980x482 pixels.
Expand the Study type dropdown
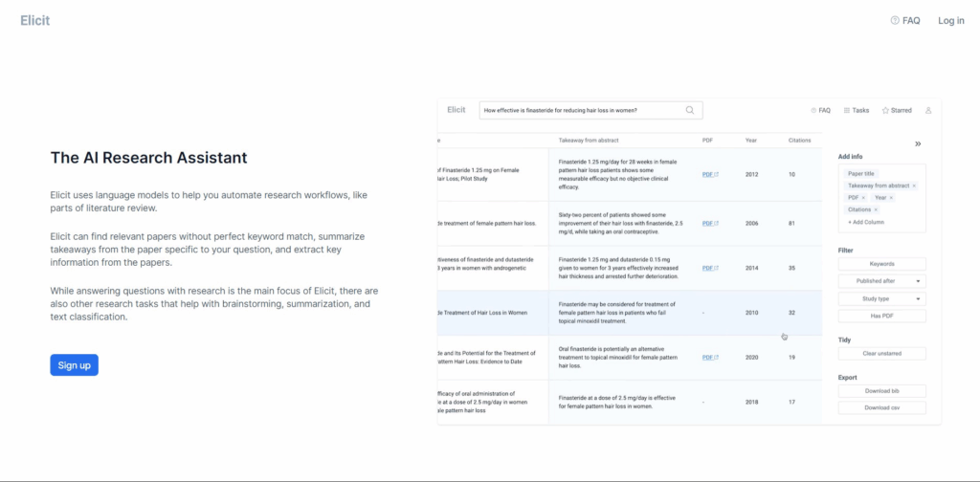(x=881, y=298)
